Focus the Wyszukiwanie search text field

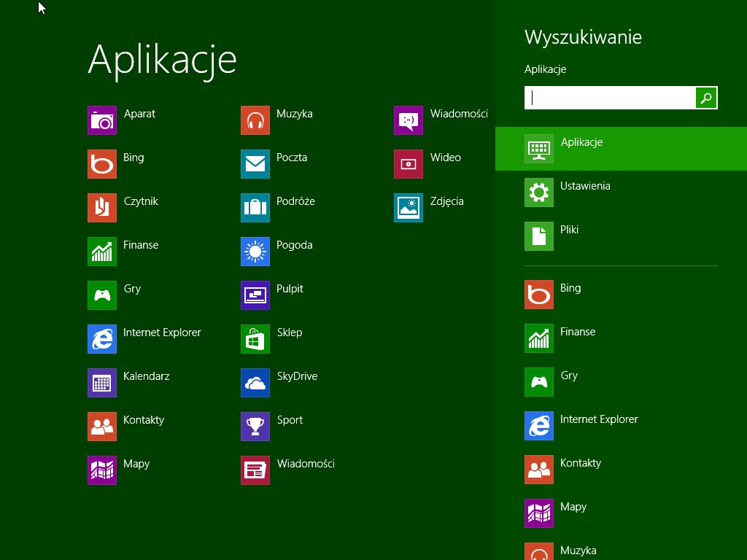(610, 98)
